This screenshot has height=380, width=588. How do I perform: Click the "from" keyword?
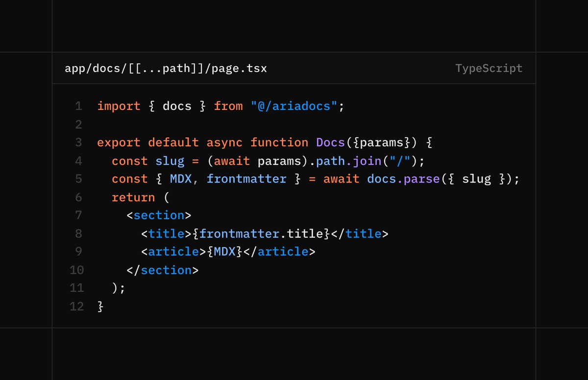[x=228, y=106]
